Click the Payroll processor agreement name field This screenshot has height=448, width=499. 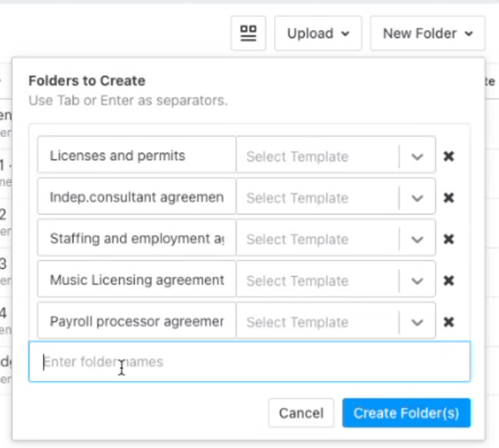136,322
